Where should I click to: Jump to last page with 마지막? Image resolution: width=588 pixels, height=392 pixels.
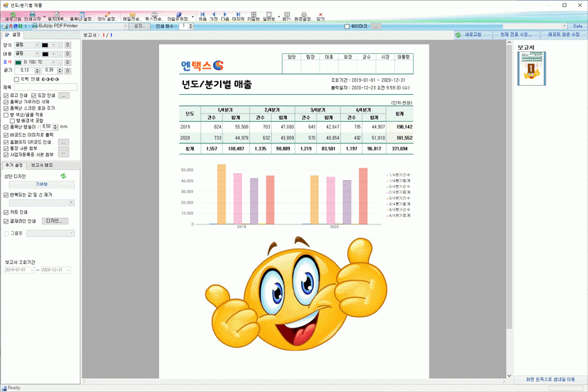(x=238, y=16)
